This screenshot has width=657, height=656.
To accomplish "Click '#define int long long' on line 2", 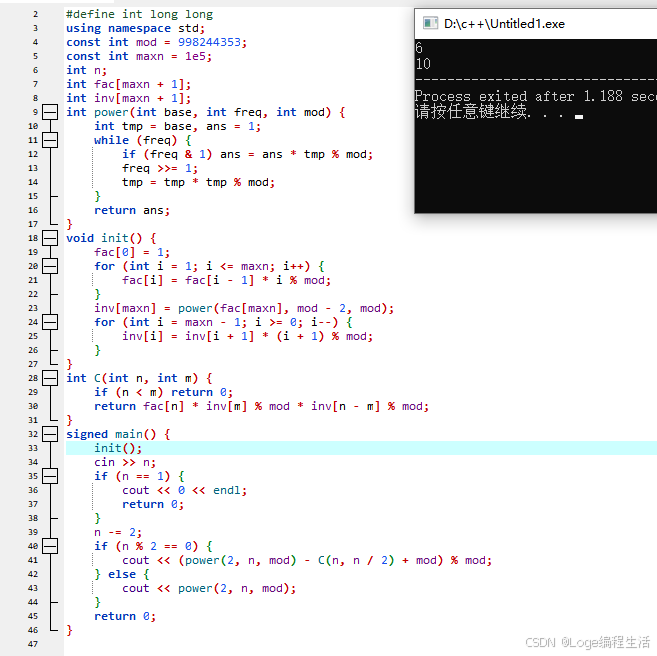I will (140, 14).
